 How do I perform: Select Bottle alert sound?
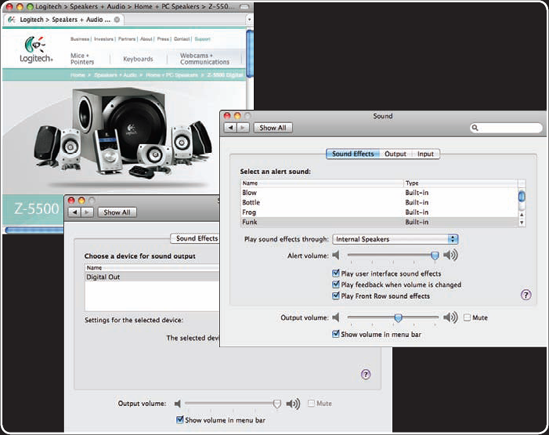pyautogui.click(x=380, y=202)
